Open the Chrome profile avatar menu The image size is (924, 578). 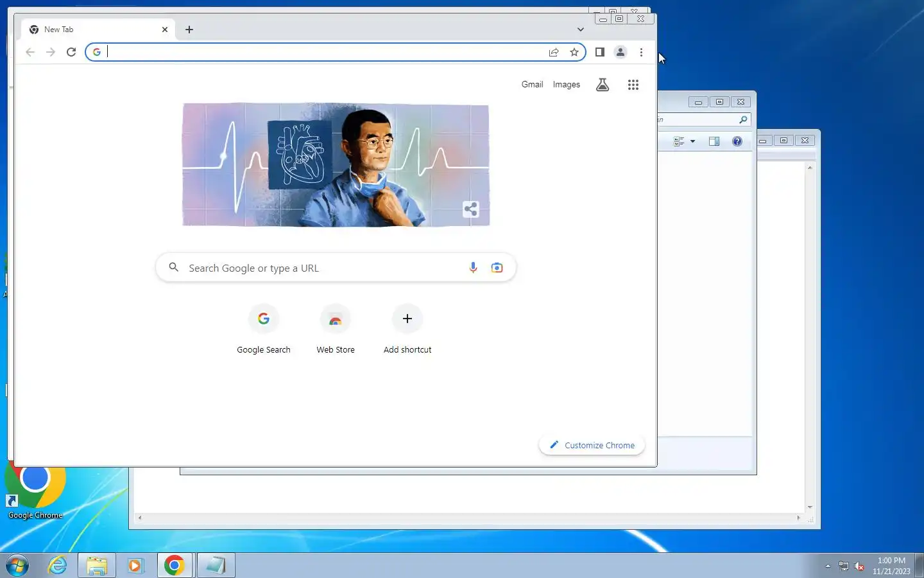coord(620,52)
